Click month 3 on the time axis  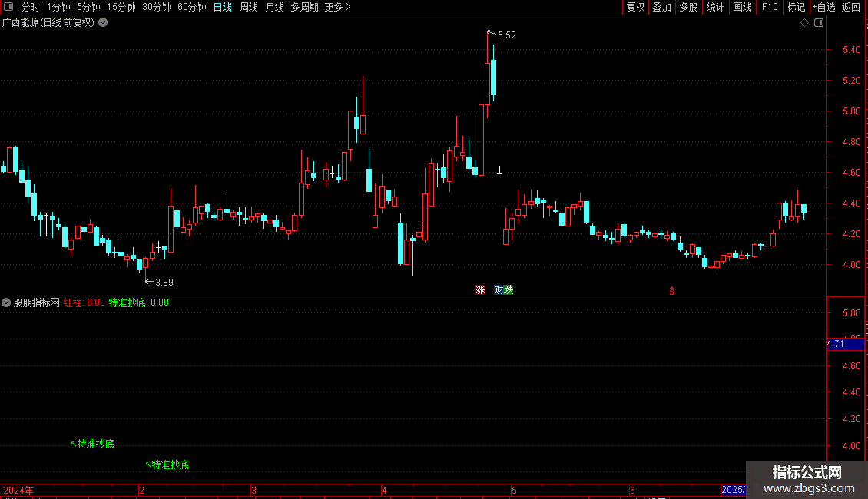click(x=253, y=491)
